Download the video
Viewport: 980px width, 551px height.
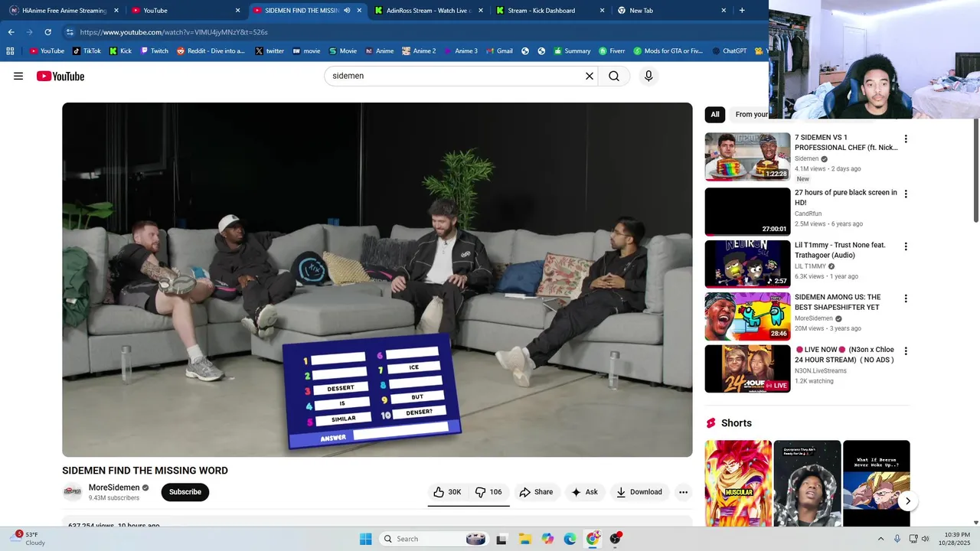point(639,492)
